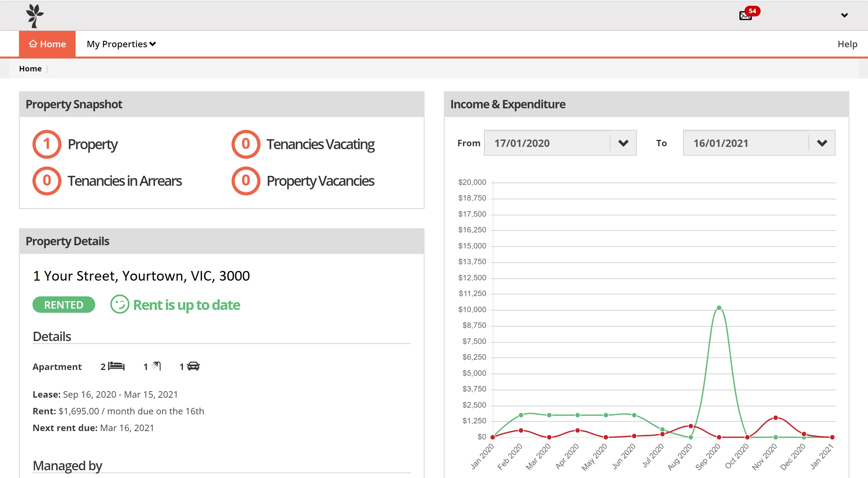
Task: Click the Home breadcrumb link
Action: pyautogui.click(x=30, y=69)
